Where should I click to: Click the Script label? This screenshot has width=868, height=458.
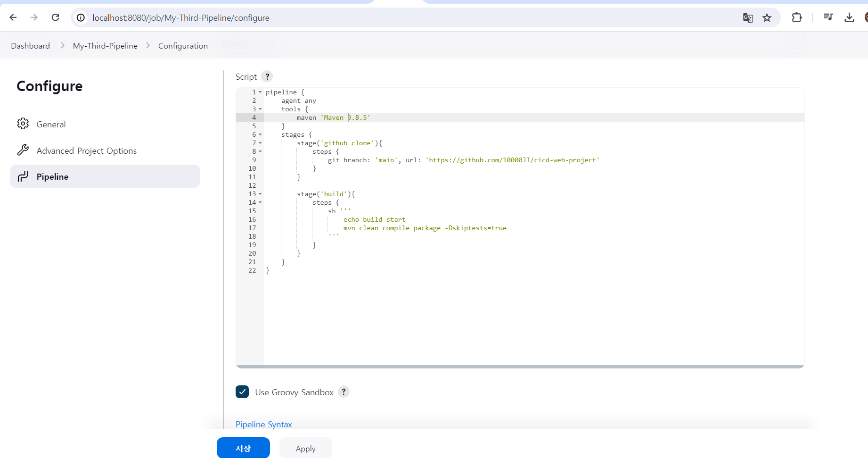pyautogui.click(x=246, y=76)
